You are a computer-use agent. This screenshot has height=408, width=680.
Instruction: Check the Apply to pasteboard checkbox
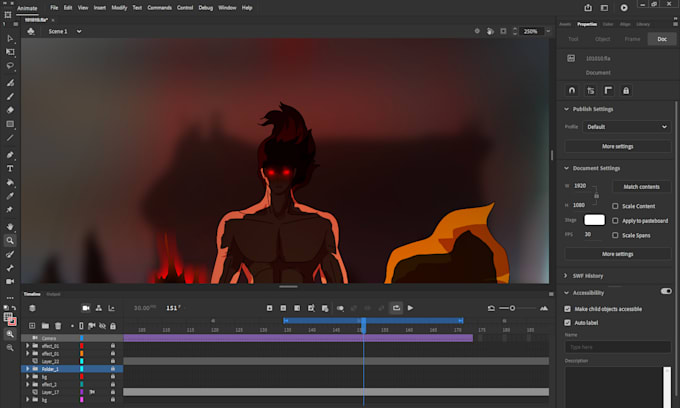pos(615,221)
